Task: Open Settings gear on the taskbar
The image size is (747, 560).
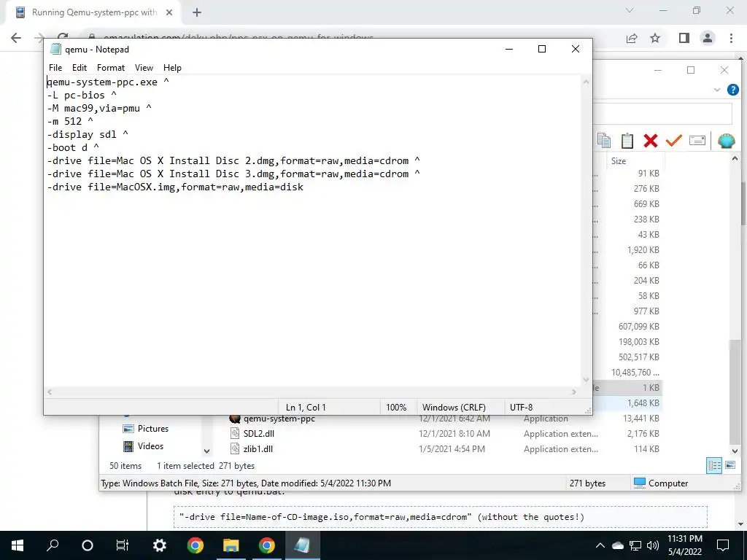Action: pos(159,545)
